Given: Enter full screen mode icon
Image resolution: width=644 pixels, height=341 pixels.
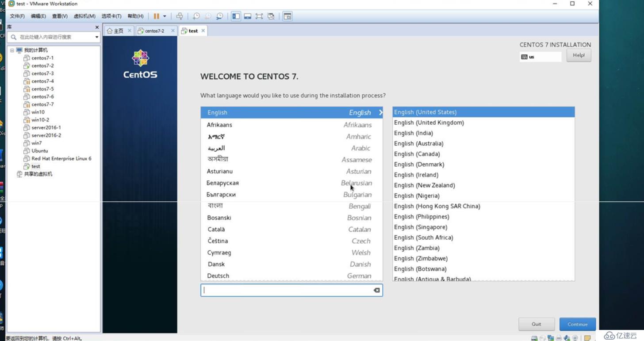Looking at the screenshot, I should pyautogui.click(x=259, y=16).
